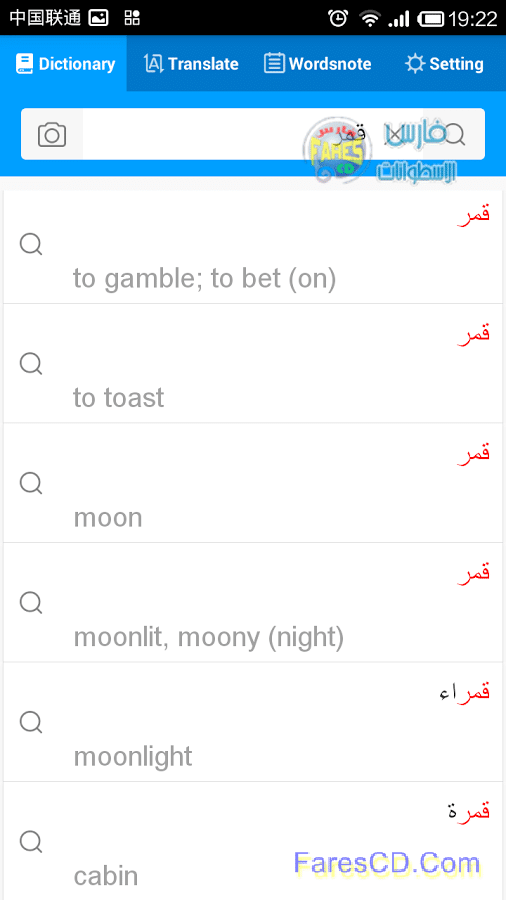
Task: Open the Wordsnote tab
Action: point(317,63)
